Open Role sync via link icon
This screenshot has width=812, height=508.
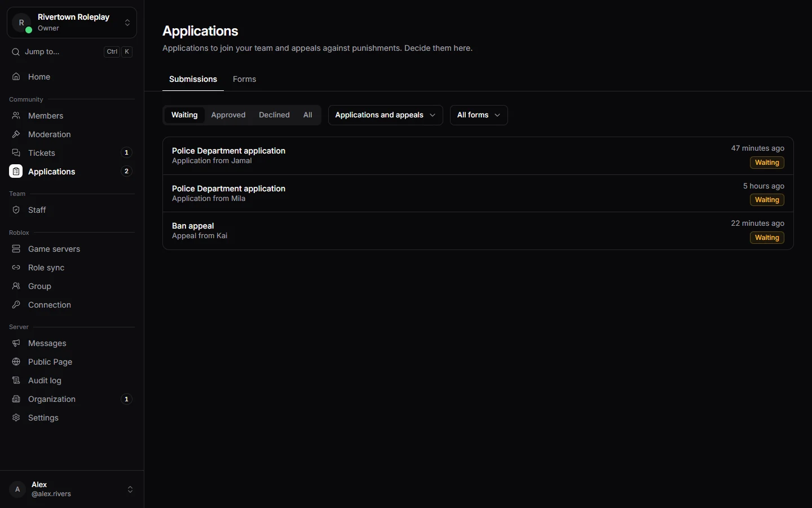coord(16,268)
